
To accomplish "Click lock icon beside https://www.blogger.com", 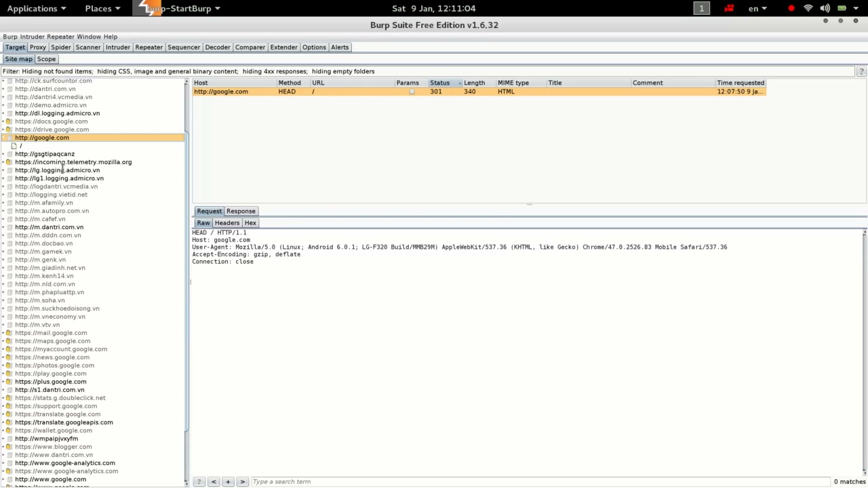I will (x=9, y=447).
